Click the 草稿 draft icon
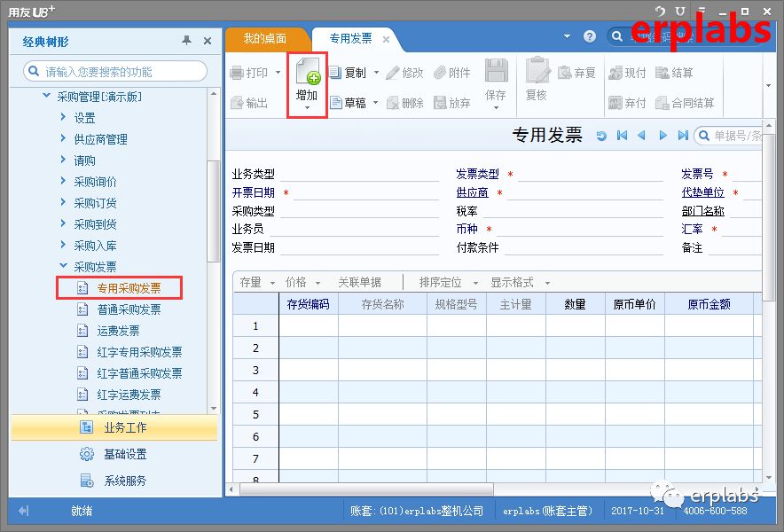Image resolution: width=784 pixels, height=532 pixels. (x=336, y=103)
